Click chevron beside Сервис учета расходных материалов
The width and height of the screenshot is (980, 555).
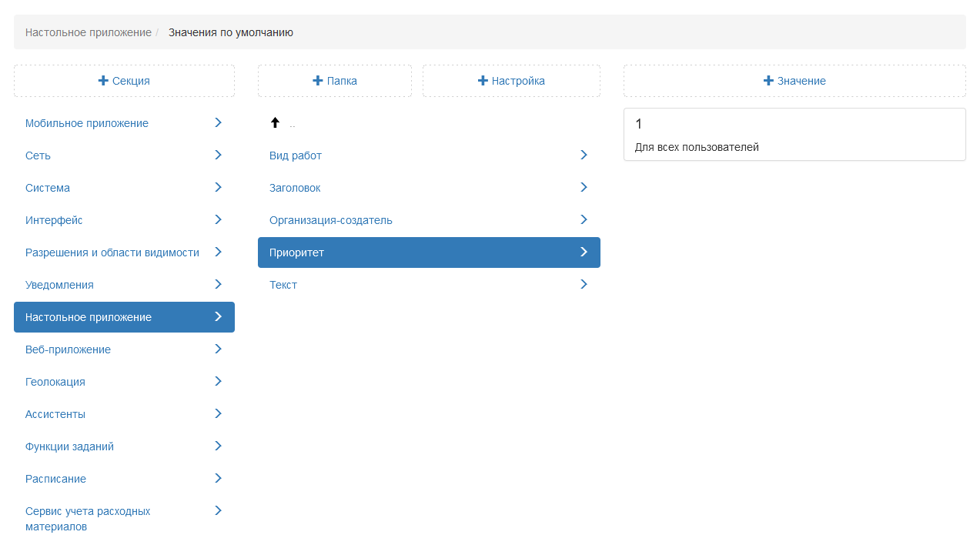click(x=218, y=510)
